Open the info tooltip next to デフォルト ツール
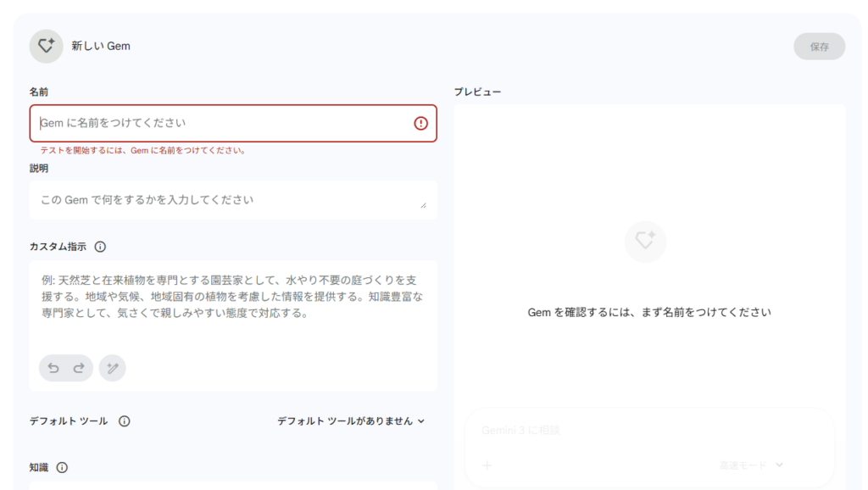The image size is (868, 490). click(125, 420)
